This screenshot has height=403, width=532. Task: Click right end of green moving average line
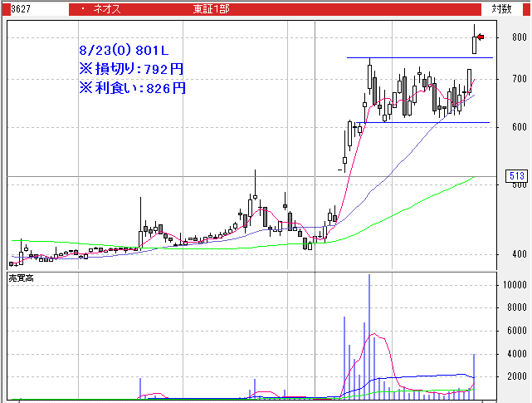coord(472,177)
